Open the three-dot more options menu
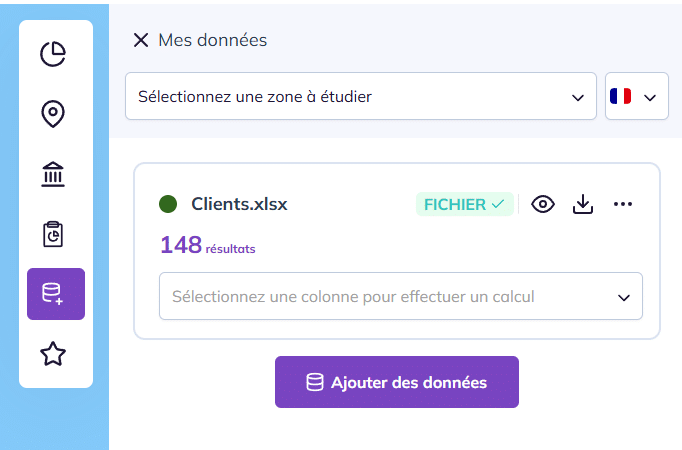Screen dimensions: 682x450 pos(623,204)
